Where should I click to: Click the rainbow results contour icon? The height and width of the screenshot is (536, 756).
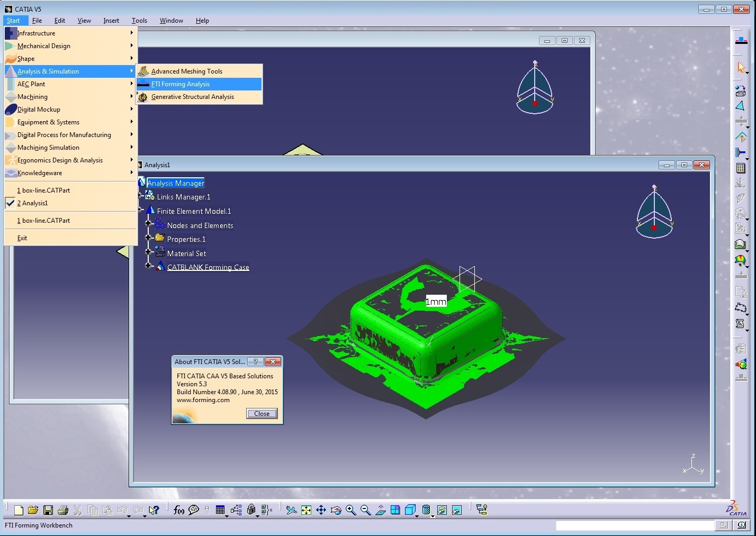point(741,260)
